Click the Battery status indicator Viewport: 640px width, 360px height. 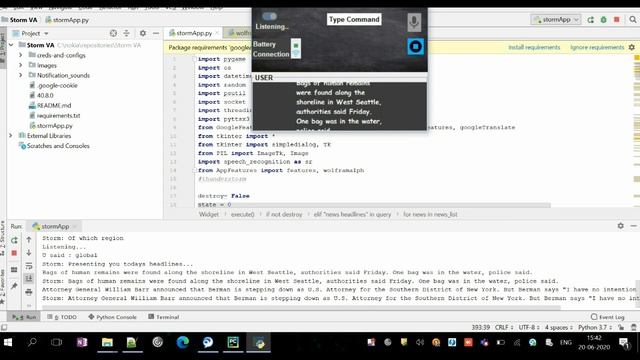(x=296, y=44)
